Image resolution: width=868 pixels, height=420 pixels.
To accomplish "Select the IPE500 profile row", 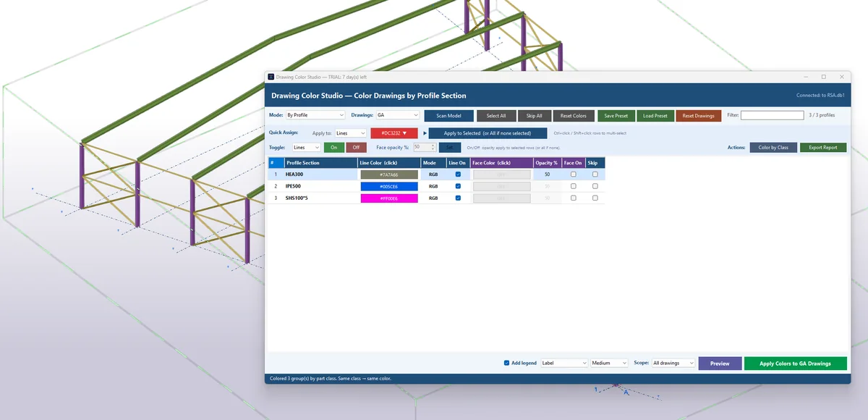I will pos(436,186).
